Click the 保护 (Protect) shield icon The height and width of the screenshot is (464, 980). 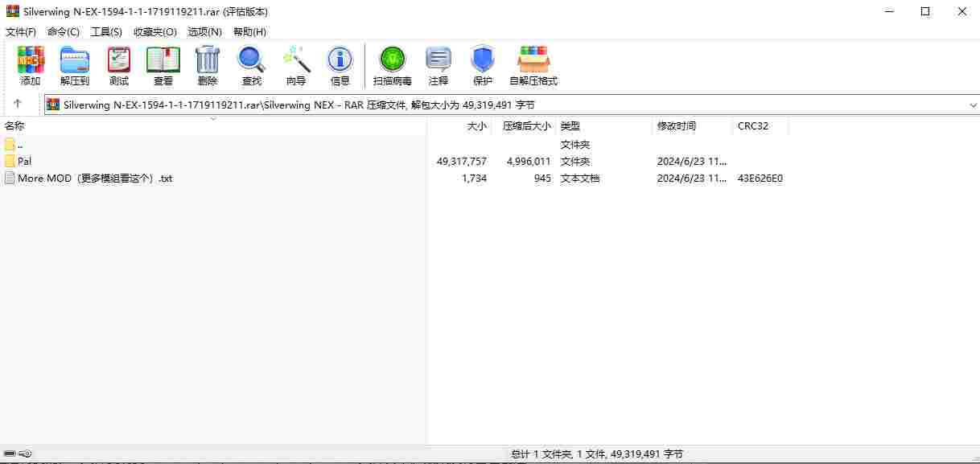[x=483, y=60]
